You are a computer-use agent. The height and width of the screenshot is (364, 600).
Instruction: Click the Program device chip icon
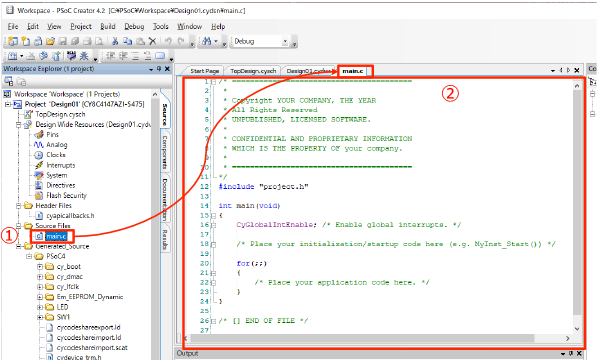[71, 56]
